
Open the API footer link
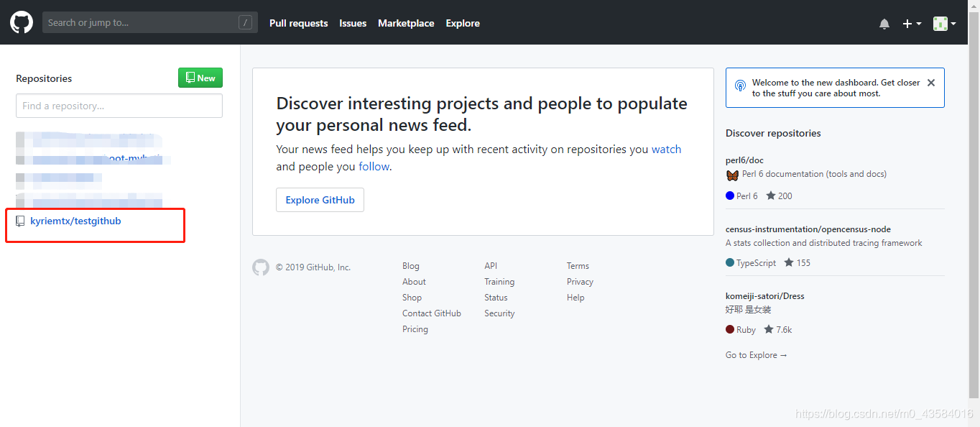[x=491, y=266]
